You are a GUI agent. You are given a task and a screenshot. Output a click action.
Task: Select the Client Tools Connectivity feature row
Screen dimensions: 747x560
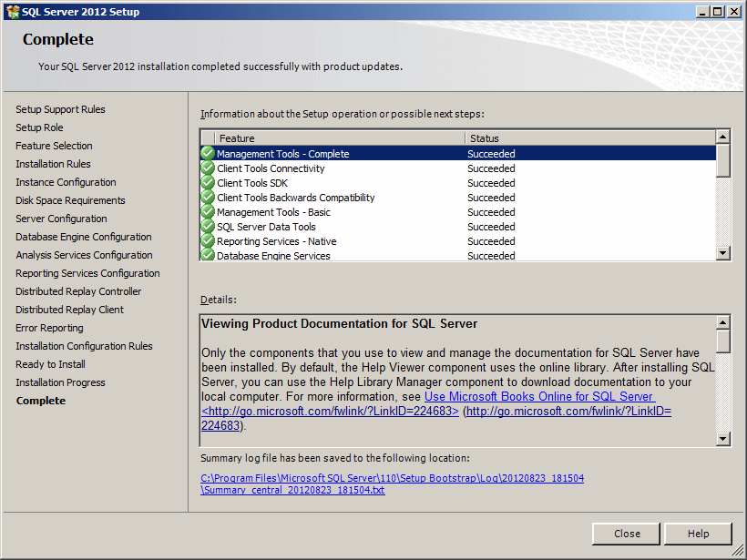point(458,168)
